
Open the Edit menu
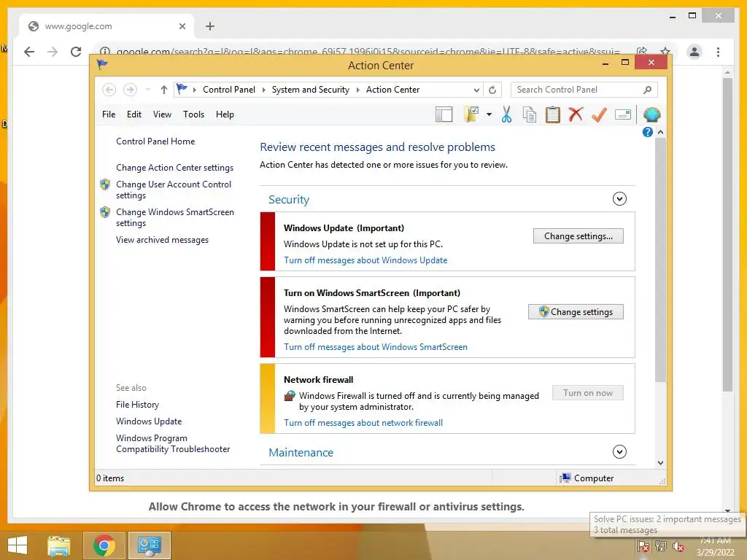pyautogui.click(x=134, y=114)
